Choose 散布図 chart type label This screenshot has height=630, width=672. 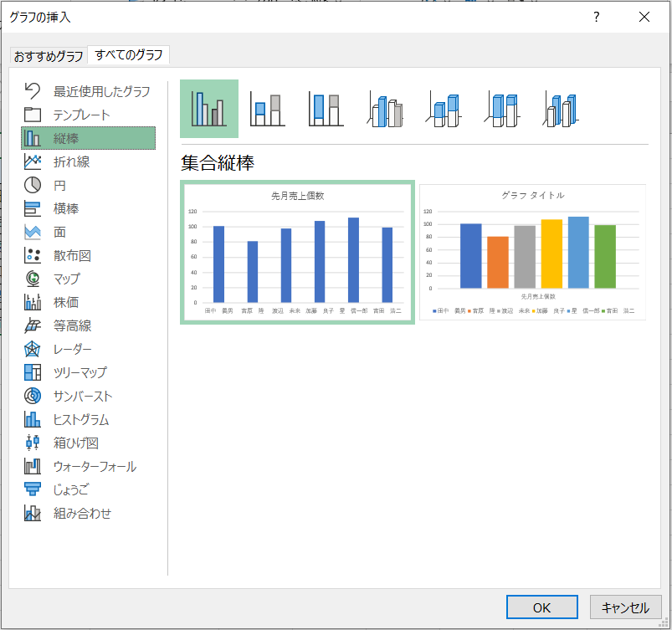point(72,255)
